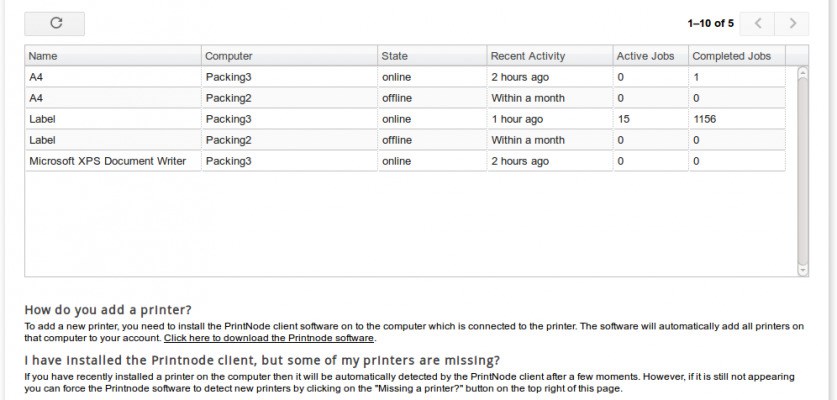
Task: Select the offline A4 printer on Packing2
Action: pos(405,98)
